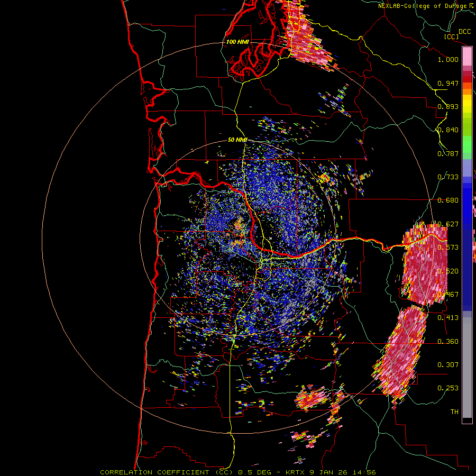
Task: Click the TH label at the scale bottom
Action: 454,412
